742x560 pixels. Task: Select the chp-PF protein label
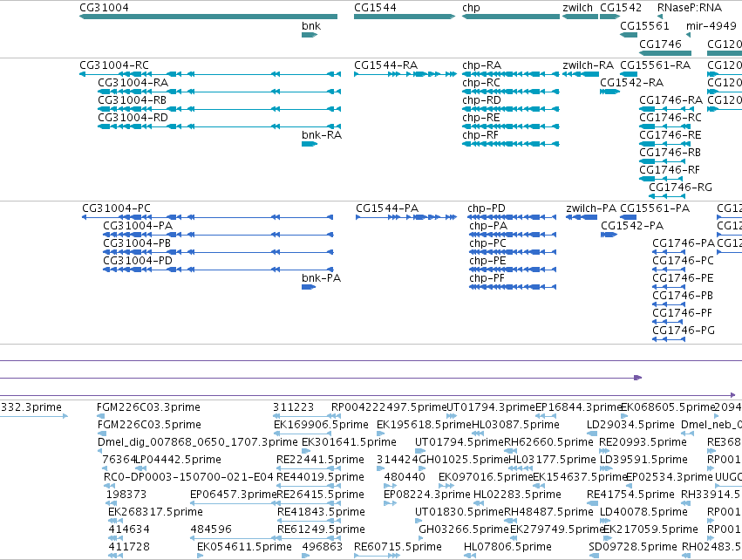[487, 278]
